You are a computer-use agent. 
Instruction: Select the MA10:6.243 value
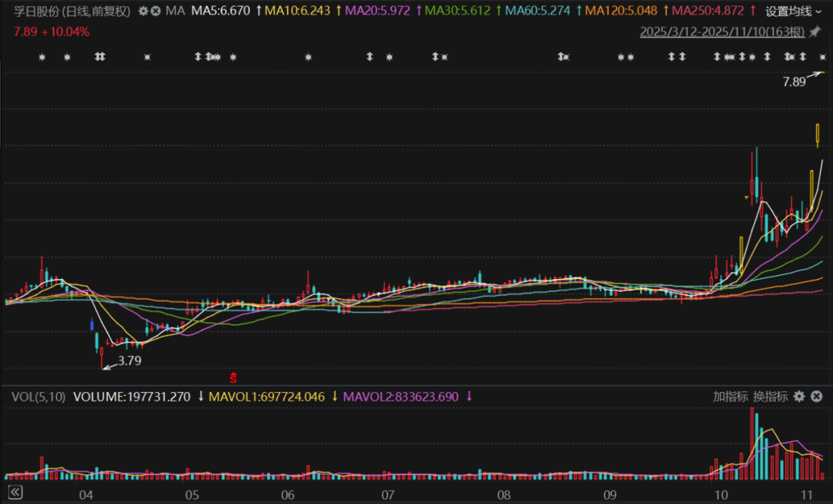tap(297, 11)
